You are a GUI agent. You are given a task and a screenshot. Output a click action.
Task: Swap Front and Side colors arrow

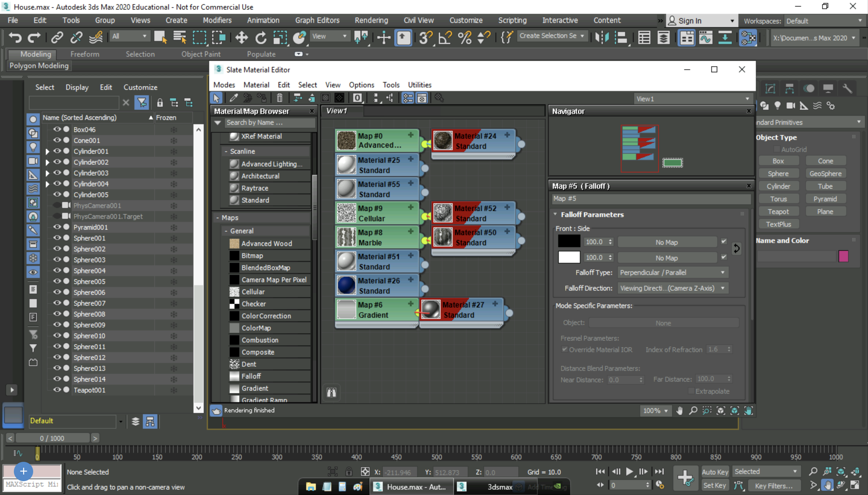pos(736,248)
